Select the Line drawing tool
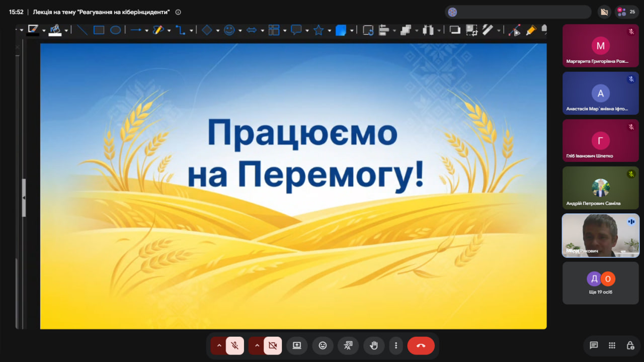Viewport: 644px width, 362px height. (x=82, y=30)
